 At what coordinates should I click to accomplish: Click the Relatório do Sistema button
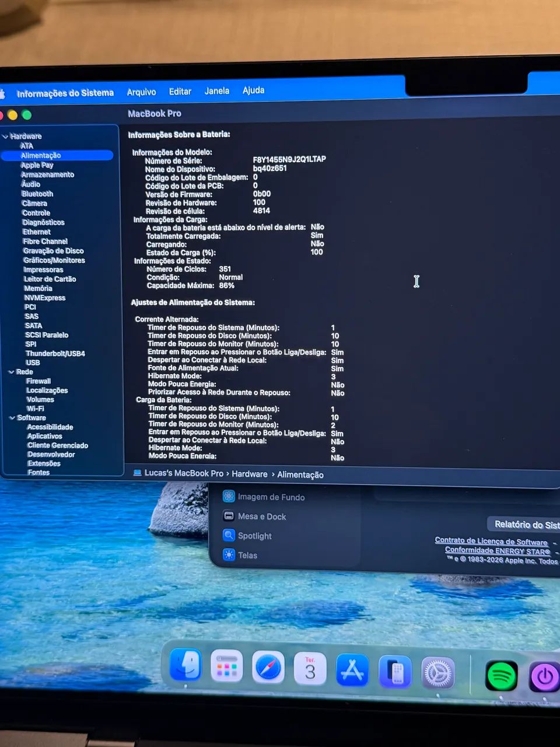[x=523, y=524]
